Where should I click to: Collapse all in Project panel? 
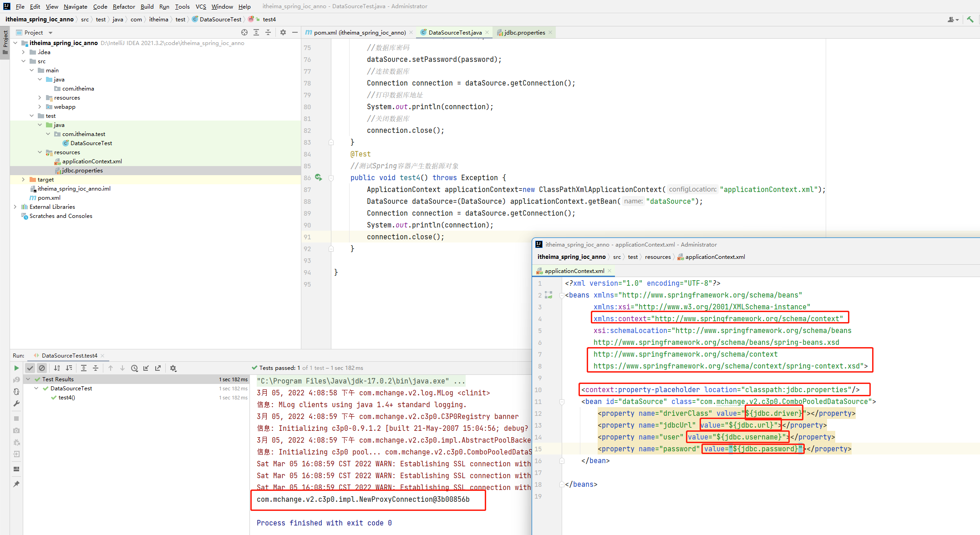pos(268,32)
